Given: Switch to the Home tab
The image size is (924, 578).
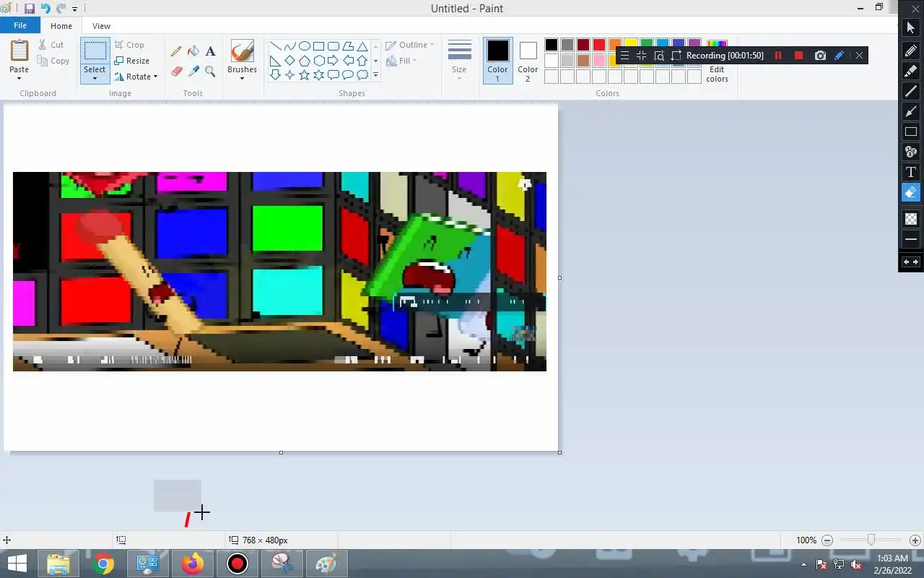Looking at the screenshot, I should 61,26.
